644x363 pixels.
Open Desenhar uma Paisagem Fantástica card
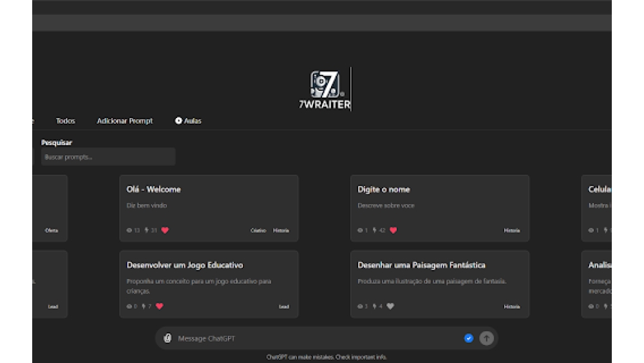(x=439, y=284)
